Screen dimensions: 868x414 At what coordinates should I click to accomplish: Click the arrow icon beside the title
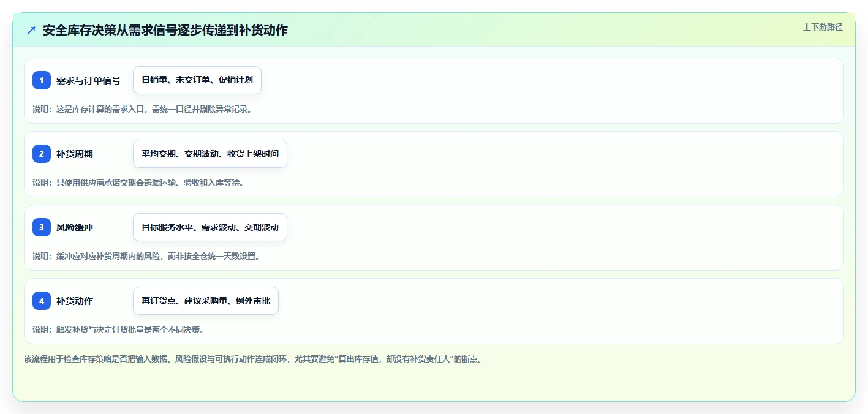[x=31, y=30]
